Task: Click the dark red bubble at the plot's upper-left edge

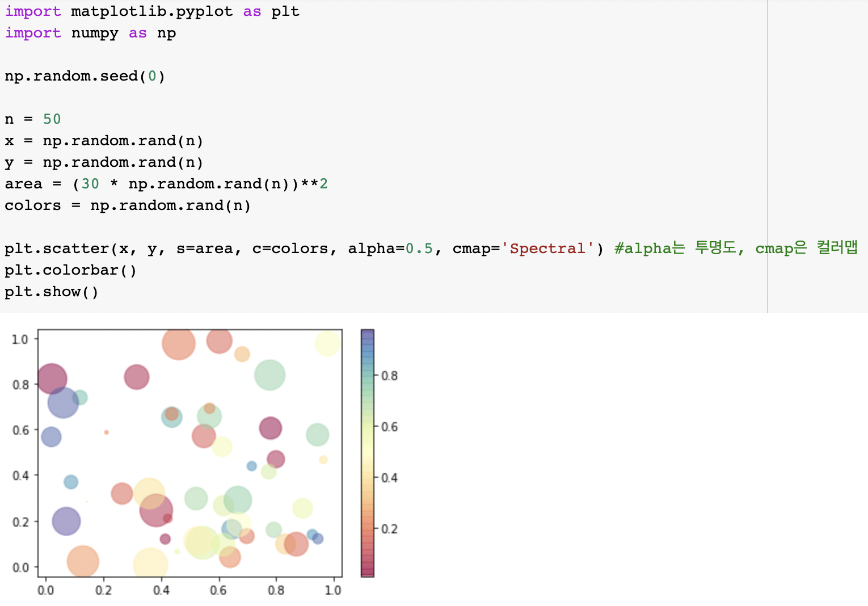Action: (x=52, y=379)
